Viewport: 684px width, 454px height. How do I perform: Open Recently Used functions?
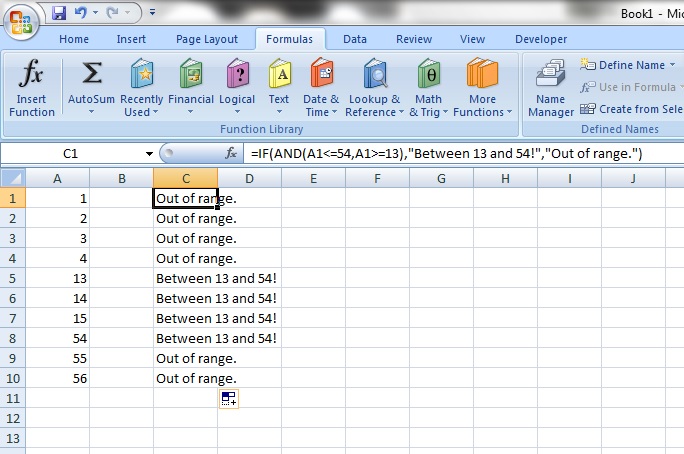coord(141,75)
